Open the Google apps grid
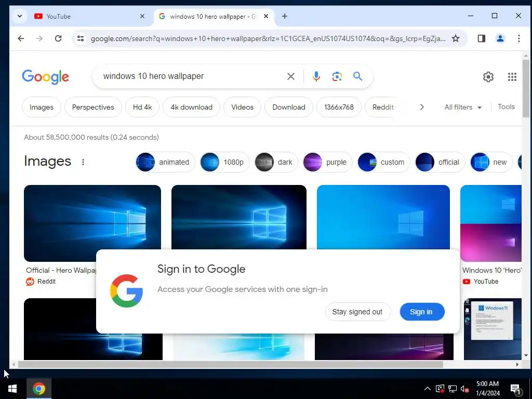 [x=512, y=77]
